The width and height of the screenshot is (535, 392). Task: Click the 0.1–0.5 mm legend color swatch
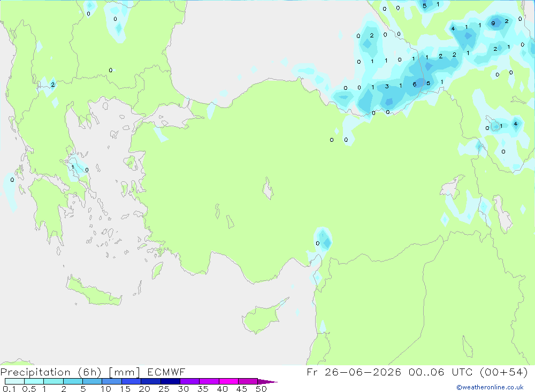pos(14,381)
